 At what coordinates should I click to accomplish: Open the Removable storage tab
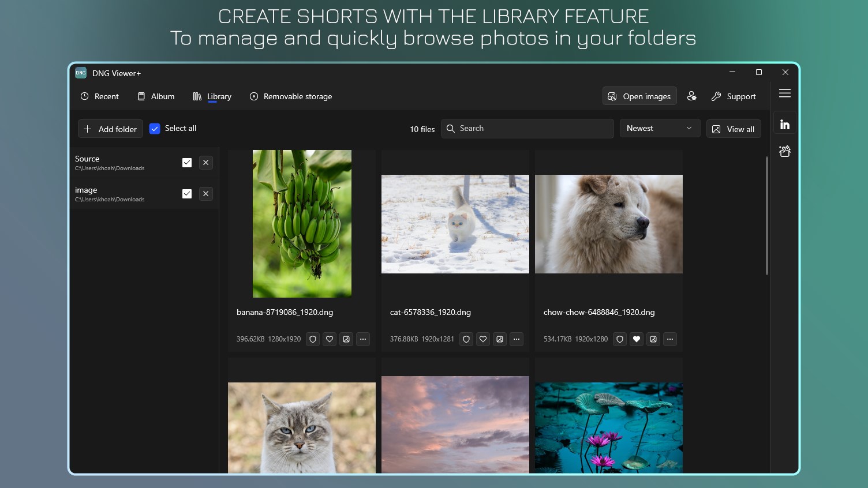point(291,96)
